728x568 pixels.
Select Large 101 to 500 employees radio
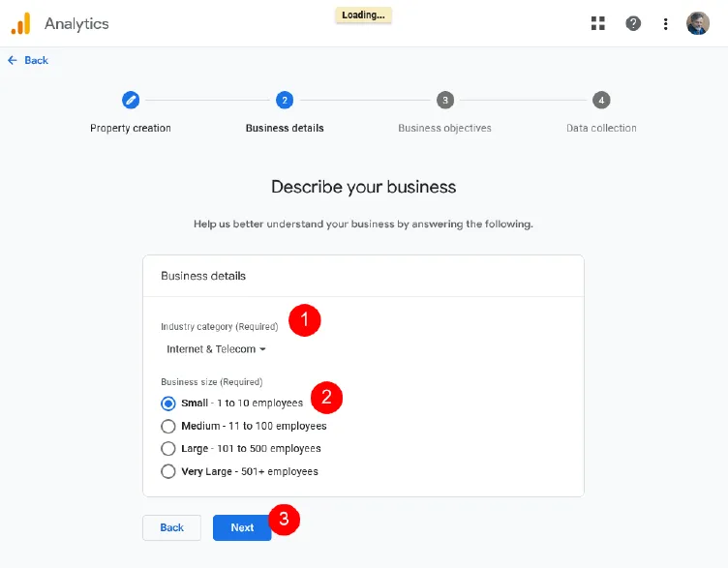[168, 449]
